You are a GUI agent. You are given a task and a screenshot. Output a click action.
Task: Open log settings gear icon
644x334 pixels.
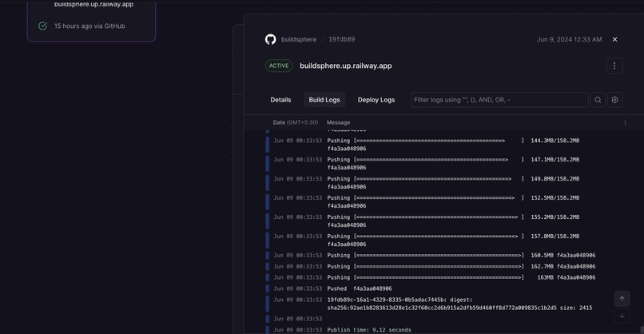(x=615, y=100)
